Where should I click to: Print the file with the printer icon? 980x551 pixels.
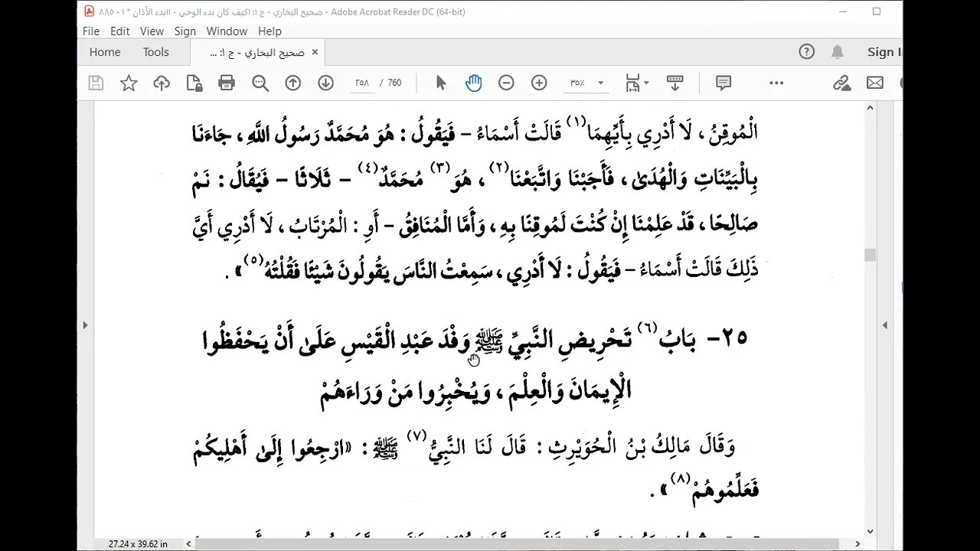tap(227, 83)
